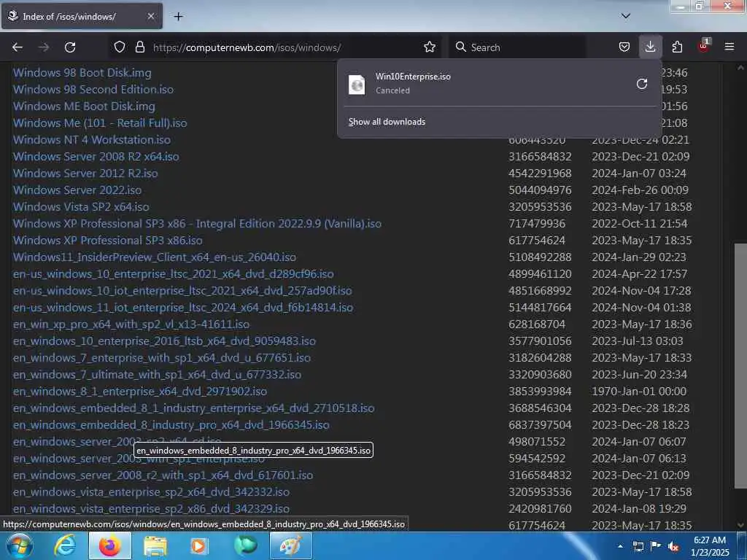Download Windows11_InsiderPreview_Client_x64 iso
Image resolution: width=747 pixels, height=560 pixels.
pos(155,257)
